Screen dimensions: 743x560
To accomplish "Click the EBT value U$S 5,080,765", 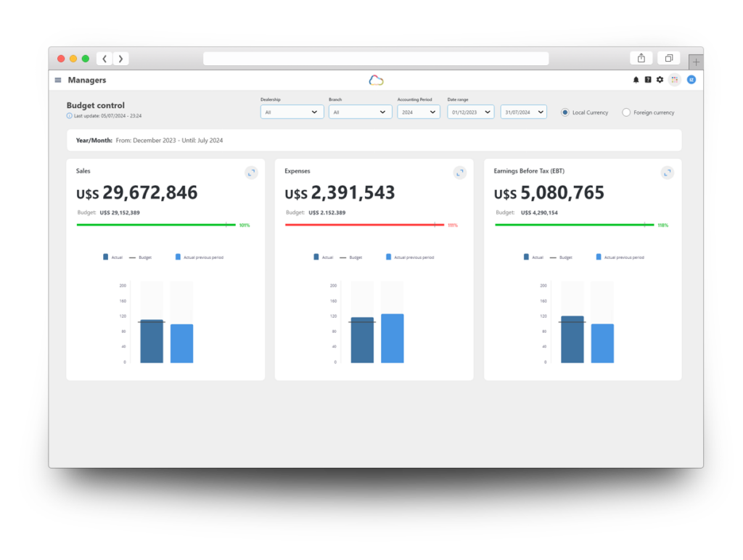I will [x=549, y=192].
